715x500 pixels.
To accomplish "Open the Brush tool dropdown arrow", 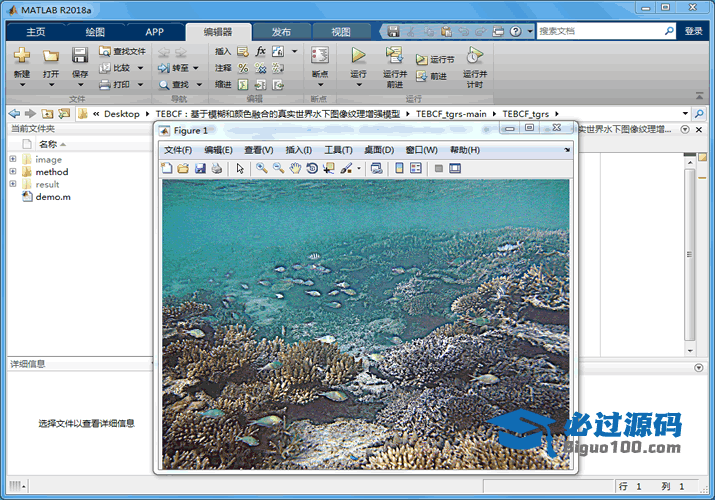I will (x=358, y=169).
